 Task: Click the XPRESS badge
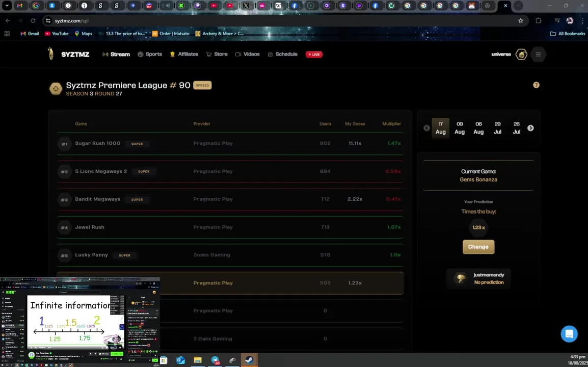click(x=202, y=85)
